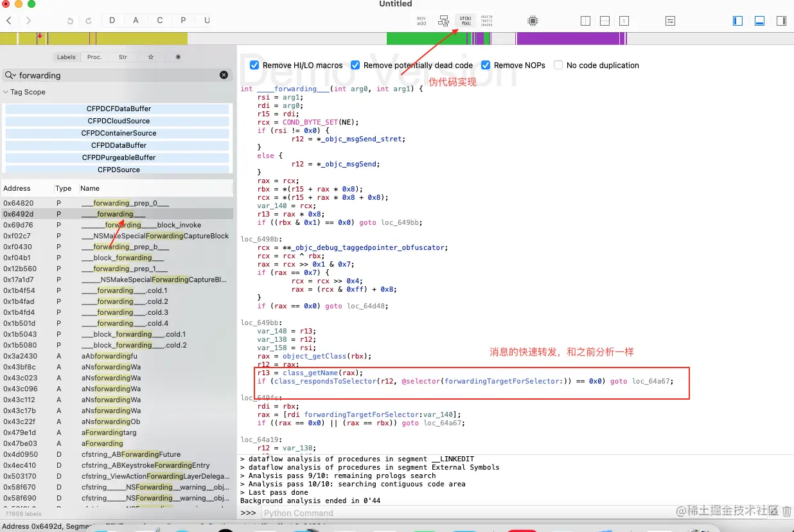Screen dimensions: 794x532
Task: Select CFPDPurgeableBuffer tag
Action: coord(118,157)
